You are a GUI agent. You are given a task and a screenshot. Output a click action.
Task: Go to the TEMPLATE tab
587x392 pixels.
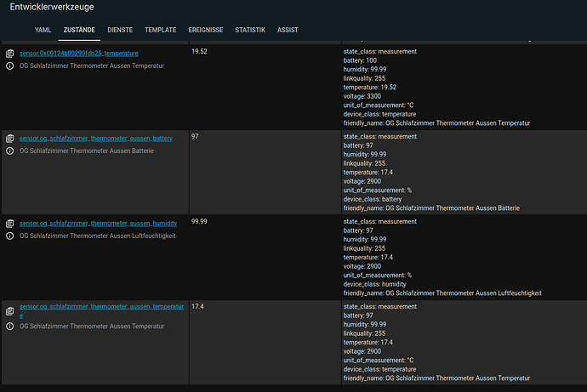[160, 30]
